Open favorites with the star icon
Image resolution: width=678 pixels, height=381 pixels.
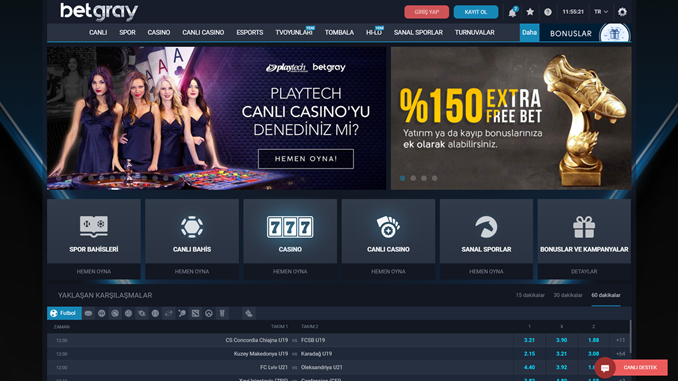pos(530,12)
